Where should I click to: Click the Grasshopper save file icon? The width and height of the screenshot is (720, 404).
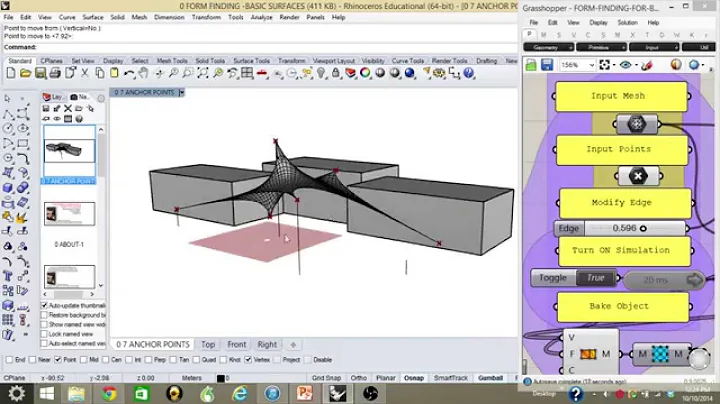(x=547, y=65)
